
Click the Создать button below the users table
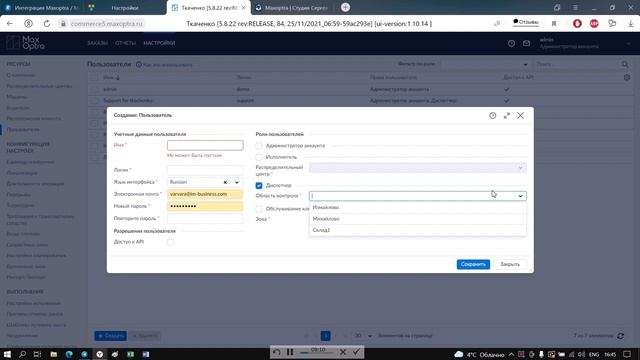[x=111, y=336]
